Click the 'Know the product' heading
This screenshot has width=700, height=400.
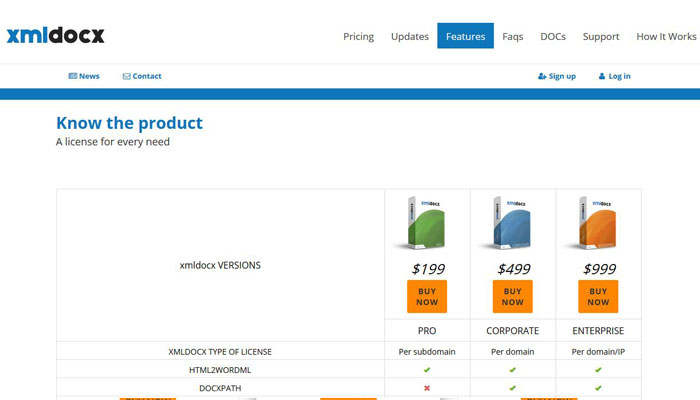pyautogui.click(x=129, y=123)
